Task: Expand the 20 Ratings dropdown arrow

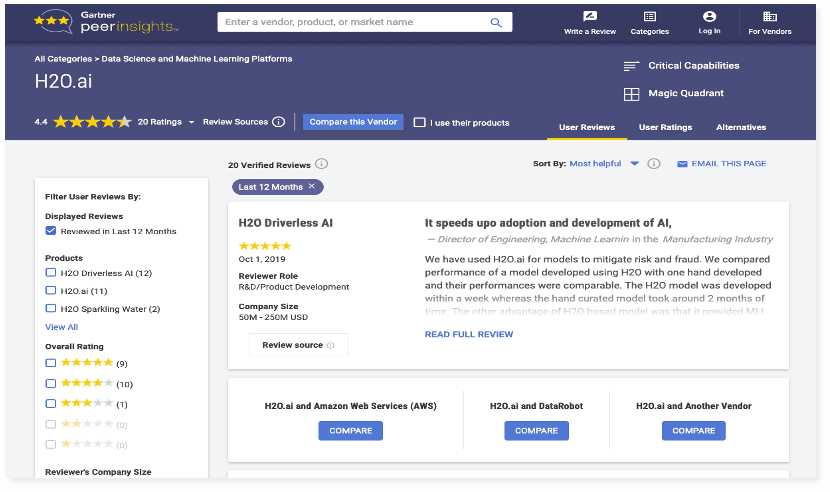Action: pos(191,122)
